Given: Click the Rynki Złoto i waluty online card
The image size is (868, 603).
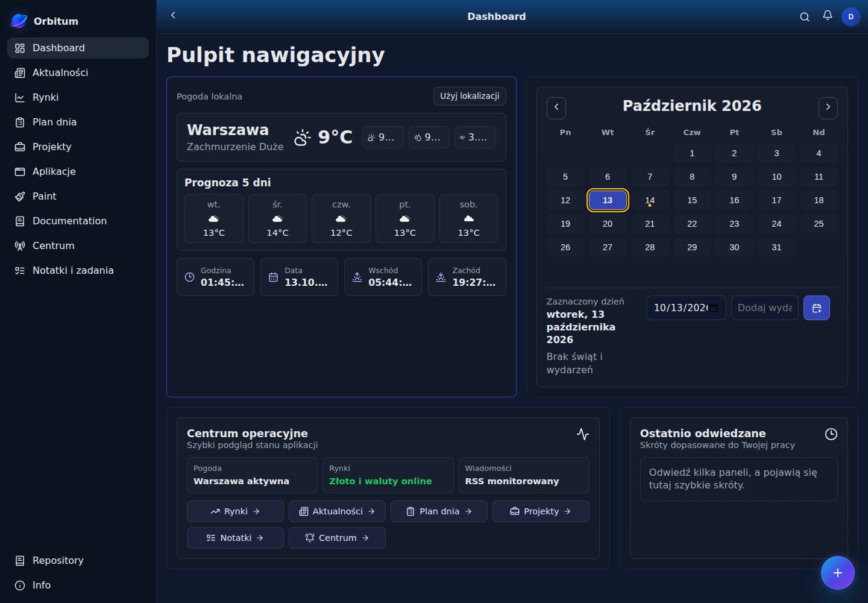Looking at the screenshot, I should tap(388, 475).
